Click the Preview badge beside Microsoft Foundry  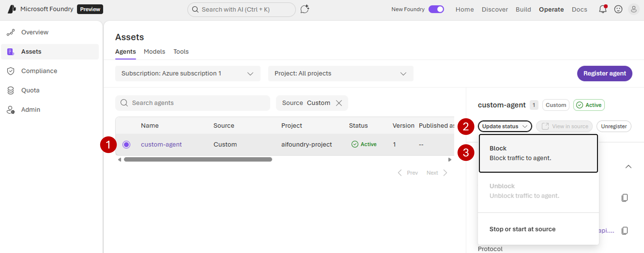[x=90, y=9]
